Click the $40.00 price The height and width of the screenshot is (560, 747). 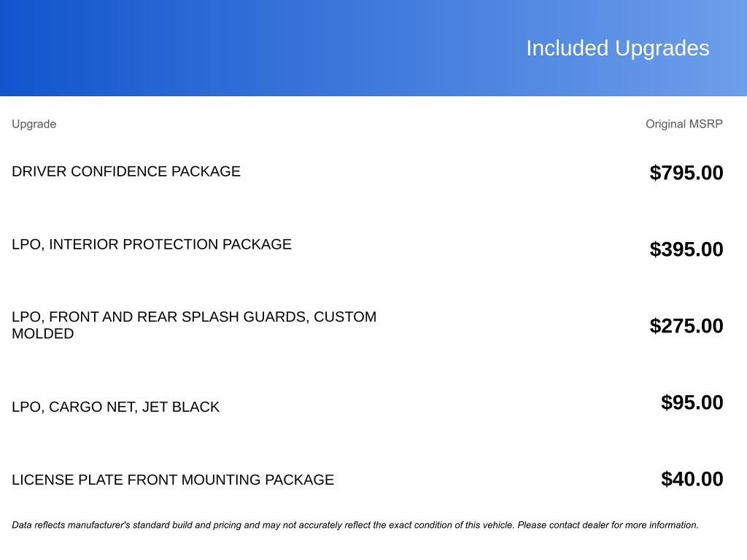coord(692,479)
